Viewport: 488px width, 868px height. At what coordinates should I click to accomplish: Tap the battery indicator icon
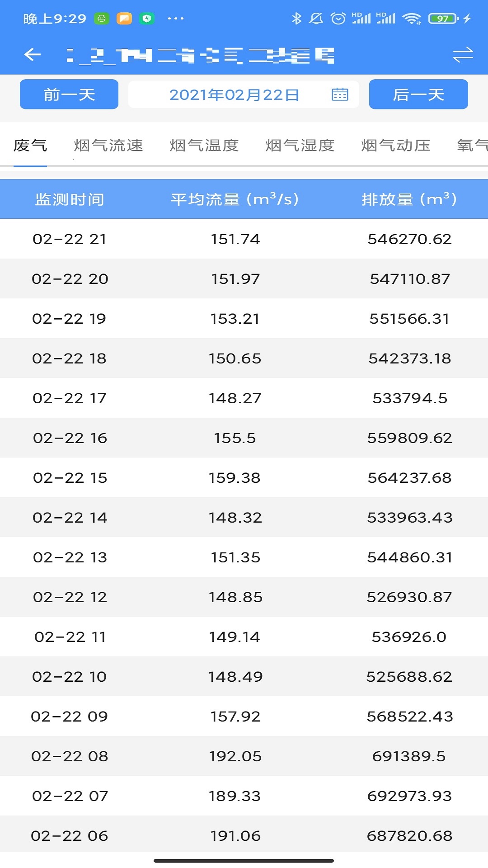[x=443, y=19]
